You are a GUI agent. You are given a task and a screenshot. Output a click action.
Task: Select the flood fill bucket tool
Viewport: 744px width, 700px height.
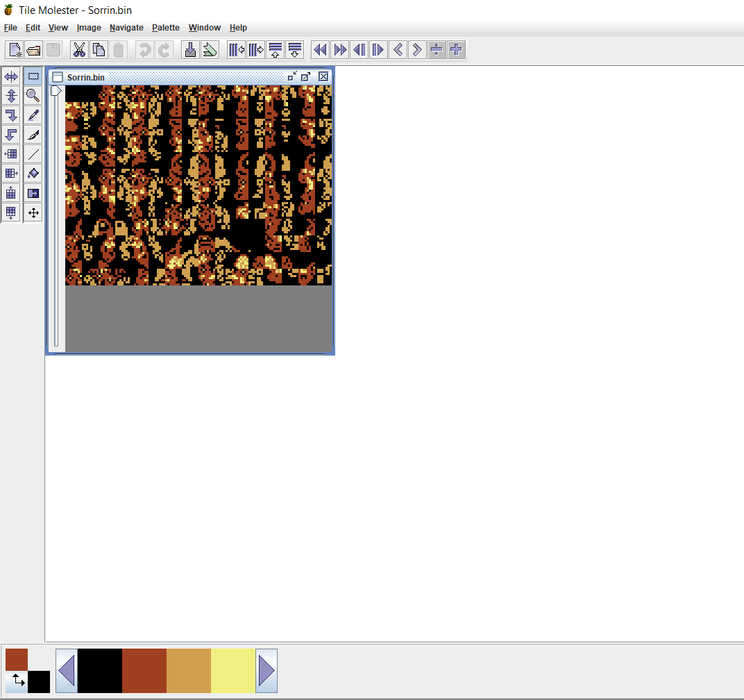[x=33, y=174]
